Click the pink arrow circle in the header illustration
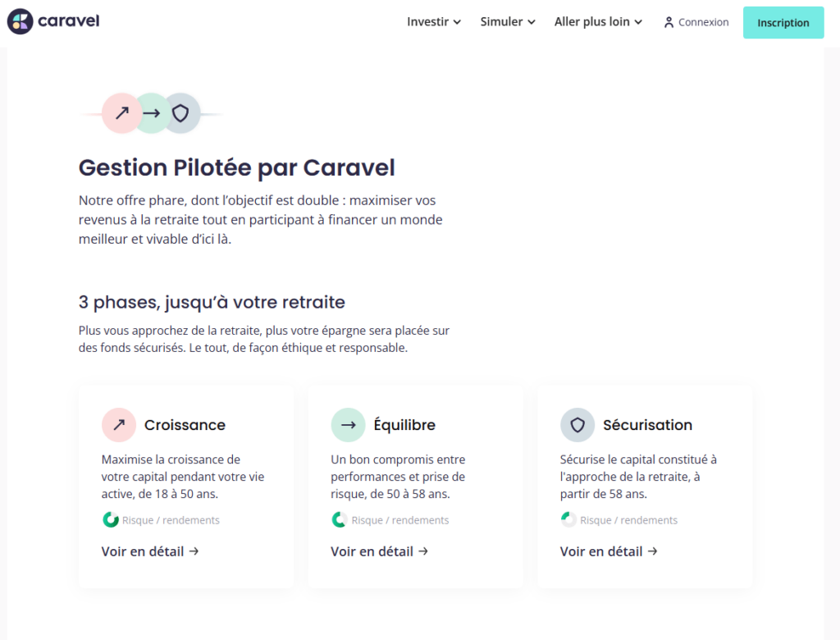 tap(121, 113)
